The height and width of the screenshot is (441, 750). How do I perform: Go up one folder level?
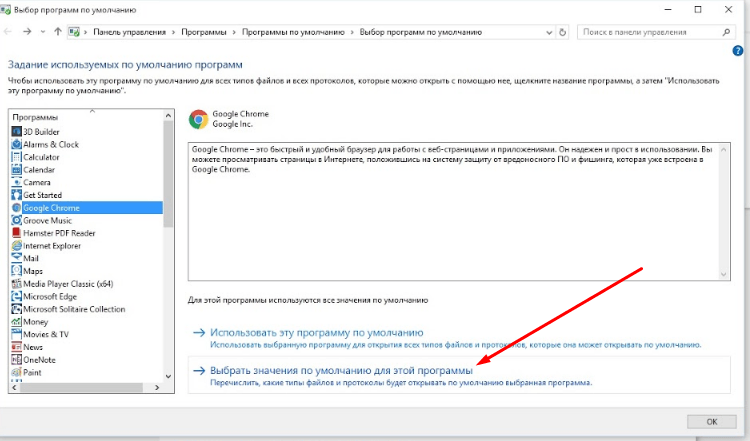[x=58, y=32]
